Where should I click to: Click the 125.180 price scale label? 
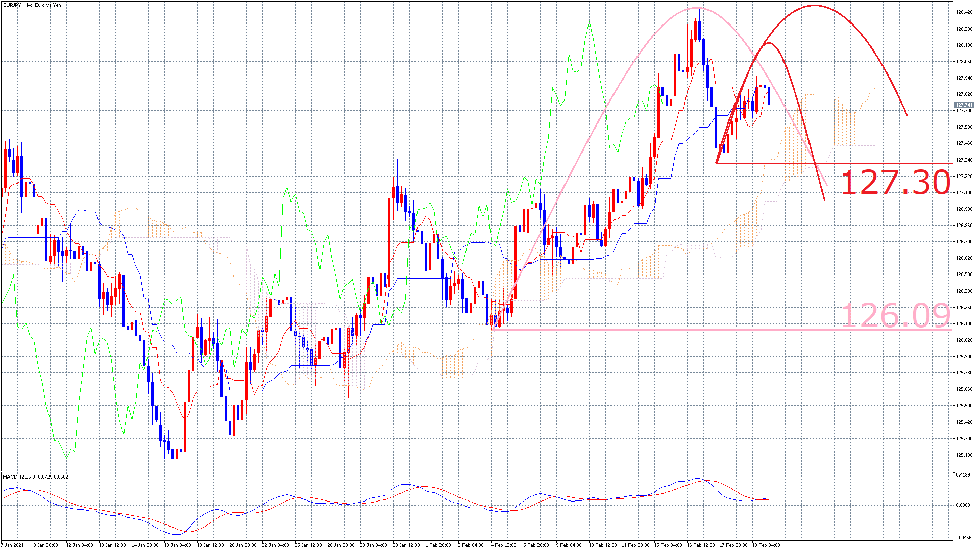coord(964,455)
